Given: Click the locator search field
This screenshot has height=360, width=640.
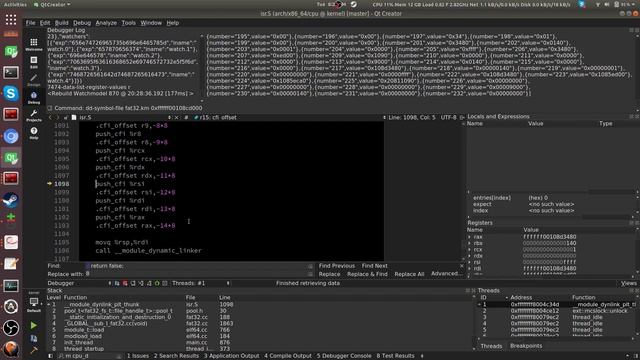Looking at the screenshot, I should pyautogui.click(x=91, y=356).
